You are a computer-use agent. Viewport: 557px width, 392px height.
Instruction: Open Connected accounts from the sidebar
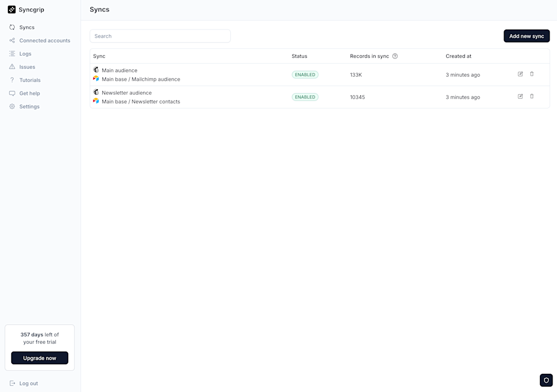(12, 40)
